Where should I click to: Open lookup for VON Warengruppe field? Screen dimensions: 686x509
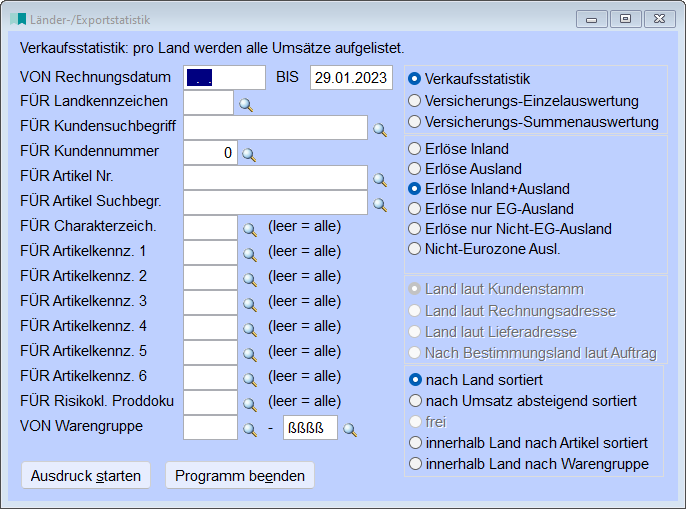[x=250, y=429]
